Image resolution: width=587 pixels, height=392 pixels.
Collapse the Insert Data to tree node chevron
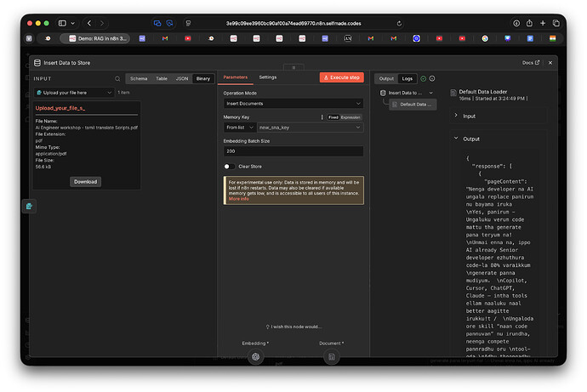coord(430,93)
